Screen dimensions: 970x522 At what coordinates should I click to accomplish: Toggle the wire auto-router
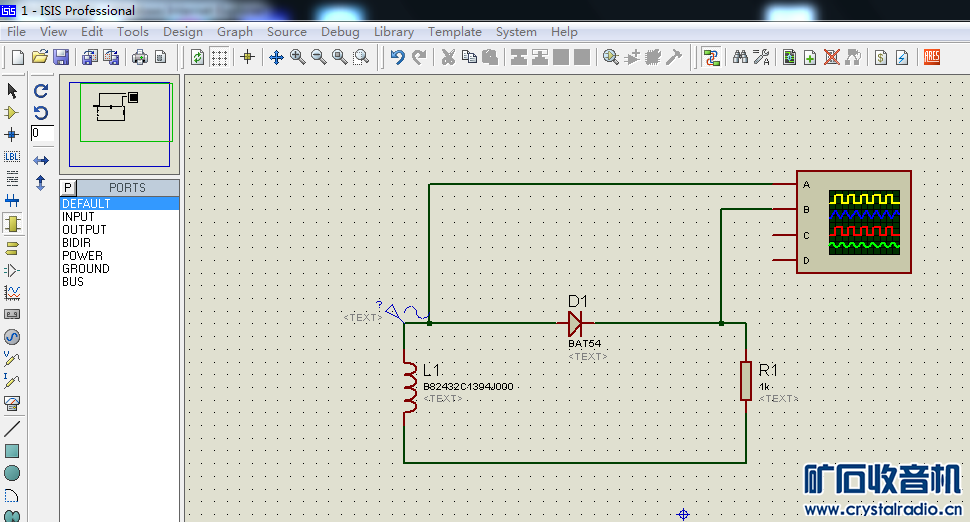click(711, 57)
